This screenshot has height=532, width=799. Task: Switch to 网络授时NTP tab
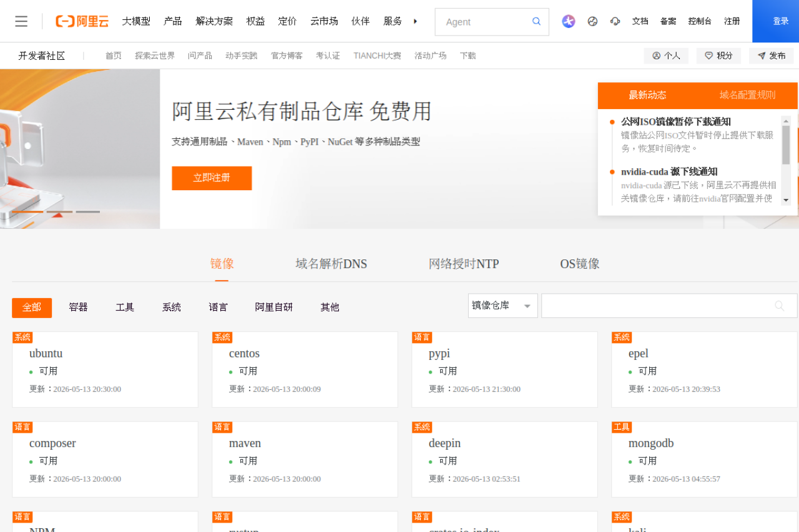tap(464, 264)
